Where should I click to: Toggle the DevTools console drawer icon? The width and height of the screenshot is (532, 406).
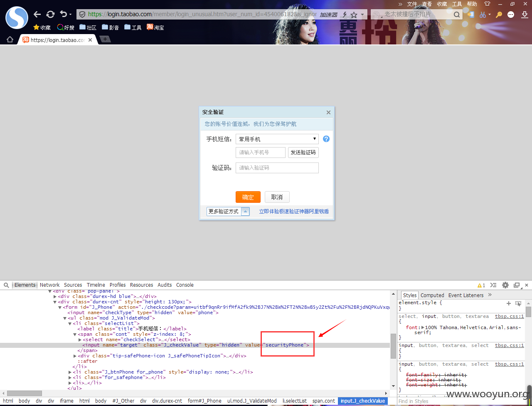coord(493,285)
